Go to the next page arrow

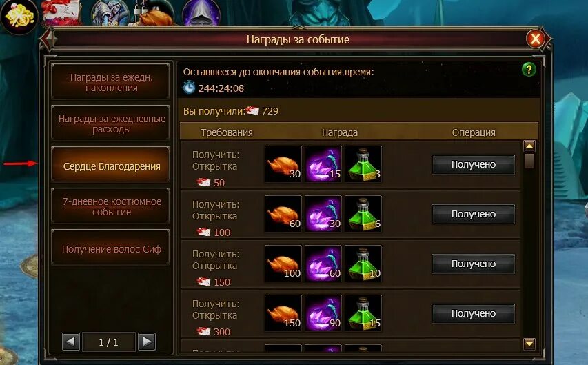(x=147, y=342)
